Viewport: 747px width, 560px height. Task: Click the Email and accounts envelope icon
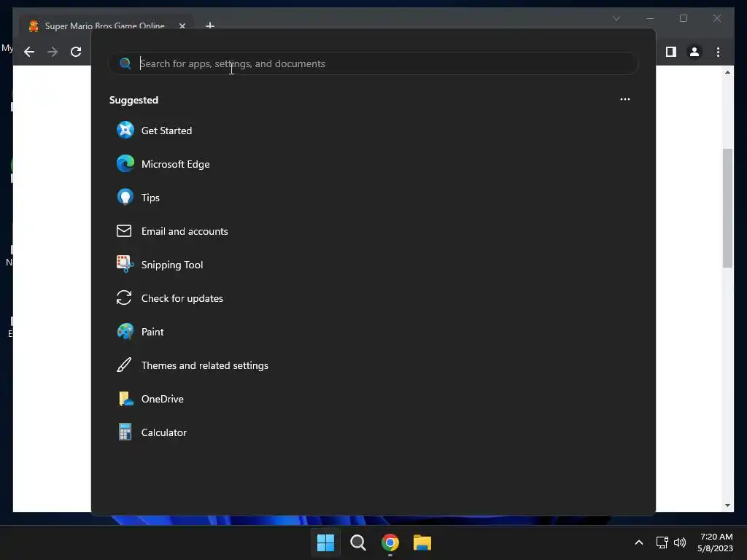pyautogui.click(x=124, y=231)
